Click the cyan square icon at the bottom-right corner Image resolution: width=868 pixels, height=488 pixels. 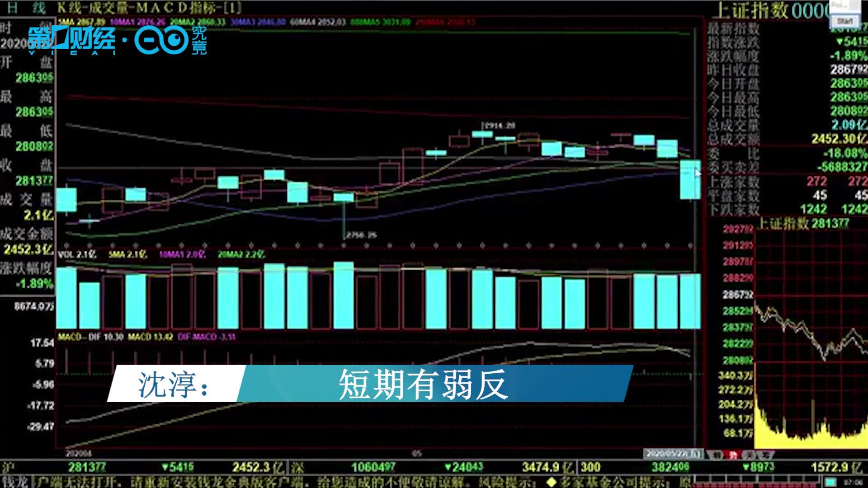point(830,482)
